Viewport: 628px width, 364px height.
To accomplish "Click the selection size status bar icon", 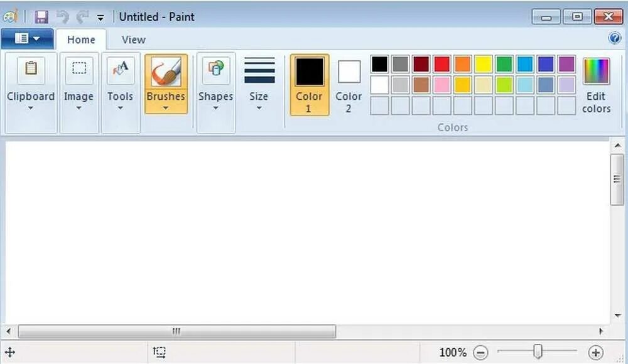I will (x=160, y=352).
